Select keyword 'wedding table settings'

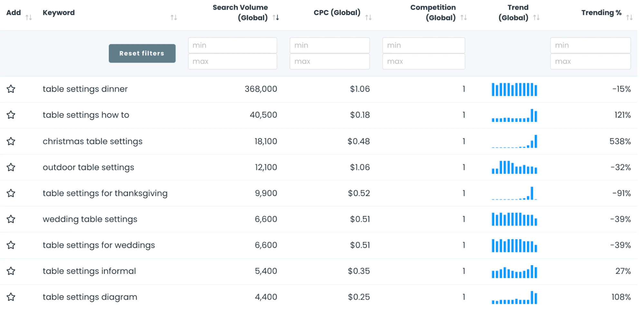tap(90, 219)
